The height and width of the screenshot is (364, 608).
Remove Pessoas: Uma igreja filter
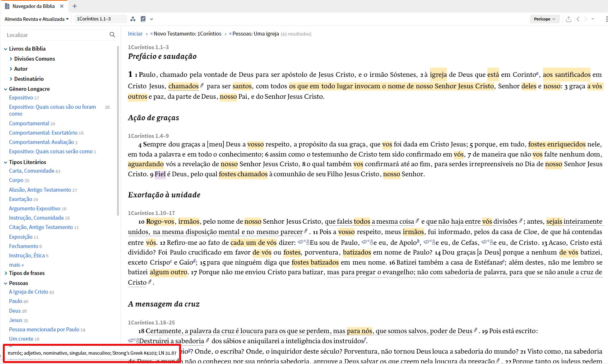coord(230,34)
